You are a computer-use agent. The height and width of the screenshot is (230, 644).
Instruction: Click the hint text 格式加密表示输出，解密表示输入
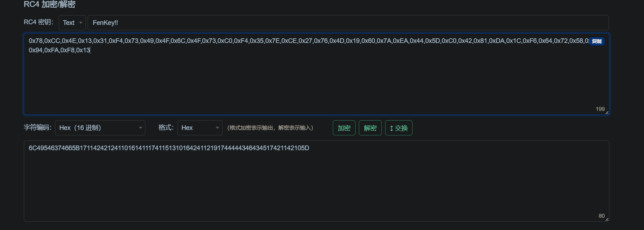click(x=270, y=128)
